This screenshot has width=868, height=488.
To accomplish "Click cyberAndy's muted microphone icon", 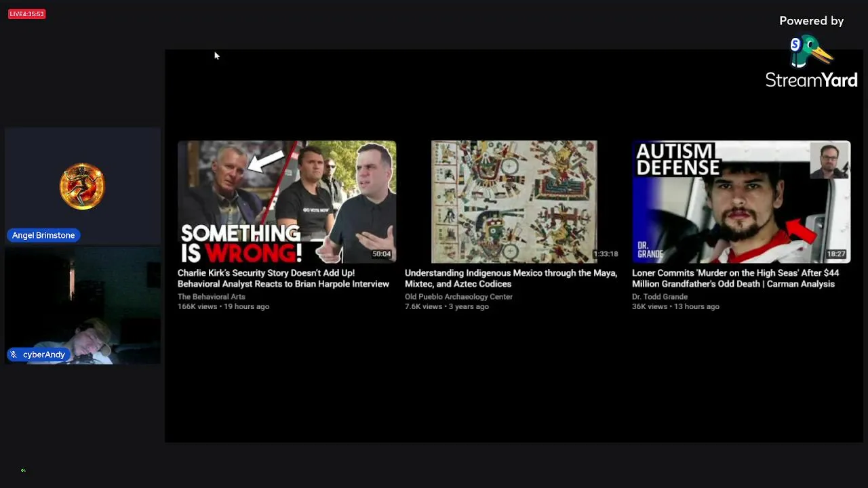I will tap(14, 354).
